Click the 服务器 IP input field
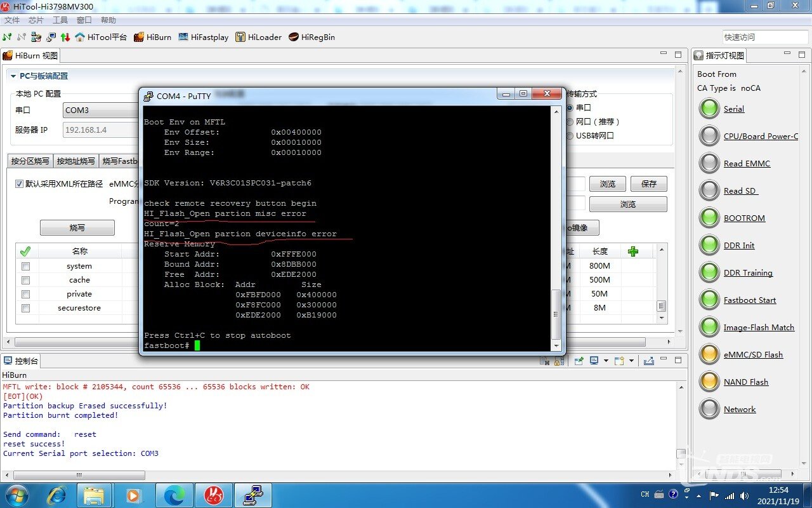 point(100,130)
